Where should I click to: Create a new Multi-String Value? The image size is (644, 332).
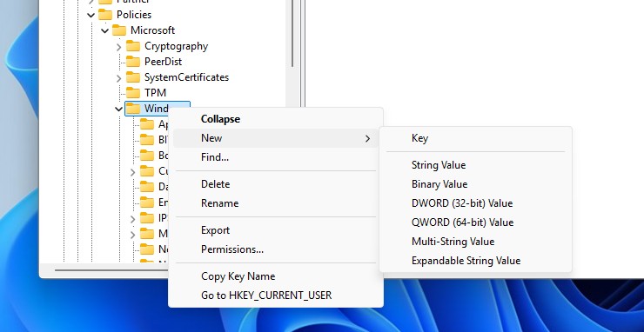[x=476, y=242]
